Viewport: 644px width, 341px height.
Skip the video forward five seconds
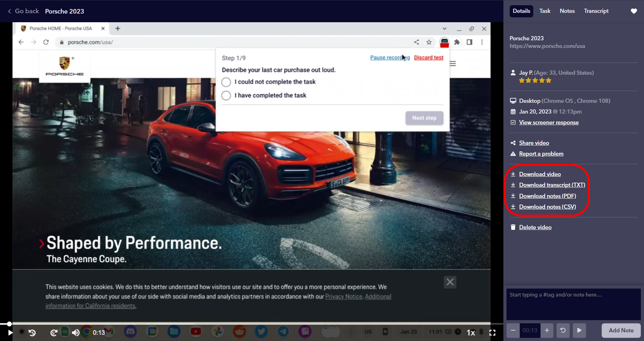coord(54,333)
